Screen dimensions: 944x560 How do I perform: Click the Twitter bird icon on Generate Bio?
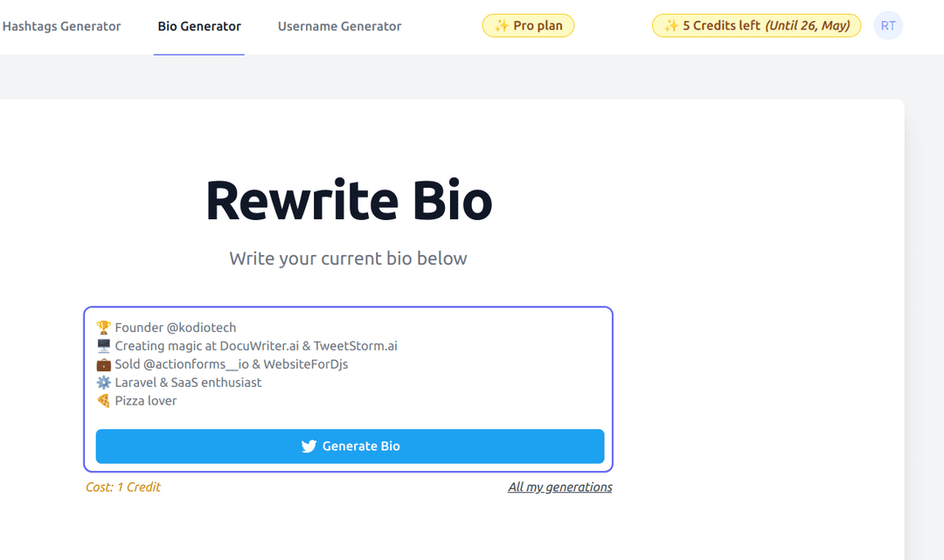tap(308, 446)
